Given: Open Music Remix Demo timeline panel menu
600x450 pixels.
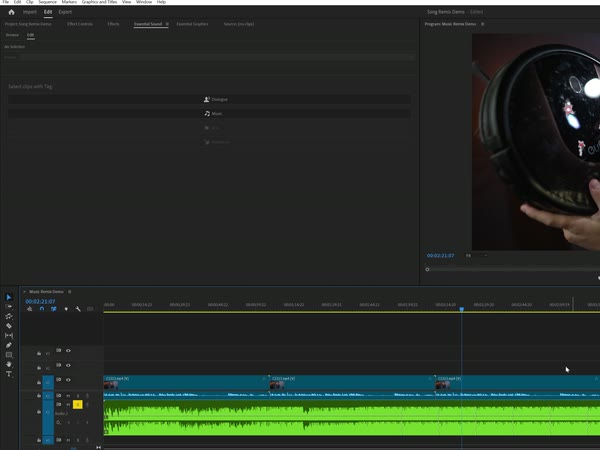Looking at the screenshot, I should pos(70,292).
